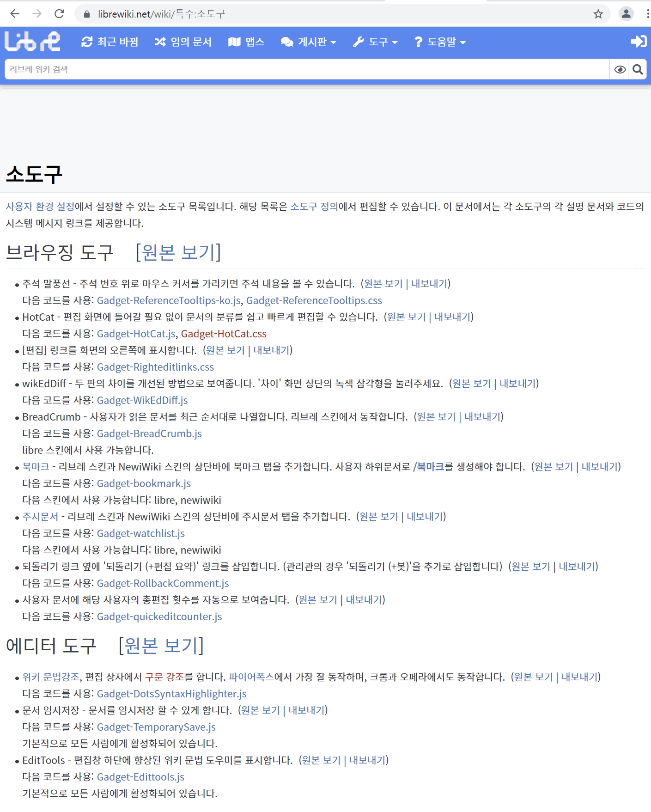Expand the 게시판 dropdown menu
The height and width of the screenshot is (812, 651).
[309, 42]
